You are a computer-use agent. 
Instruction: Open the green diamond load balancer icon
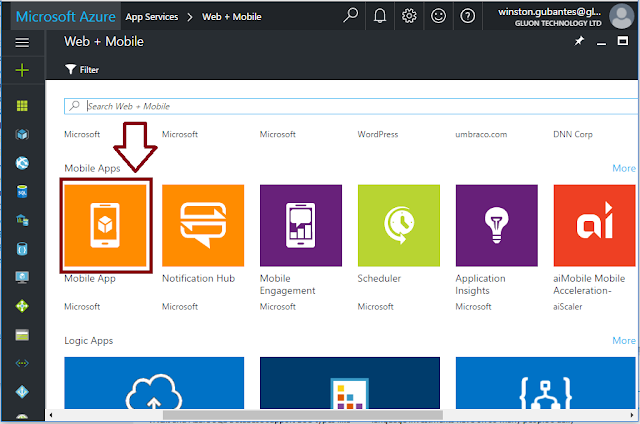pyautogui.click(x=22, y=306)
